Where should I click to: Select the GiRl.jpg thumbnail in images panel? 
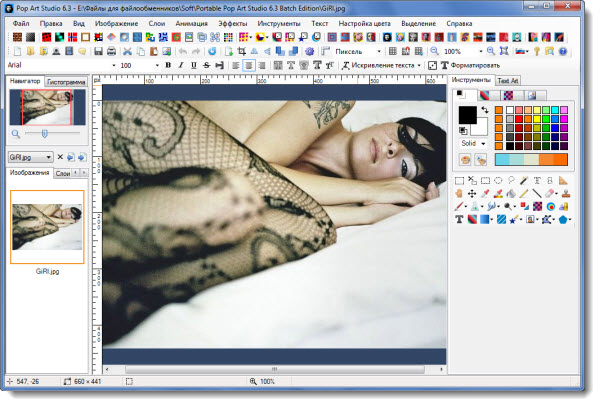[x=47, y=226]
